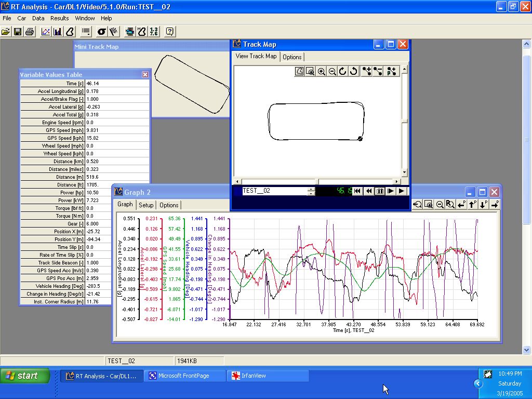
Task: Select the Options tab in Track Map
Action: 292,57
